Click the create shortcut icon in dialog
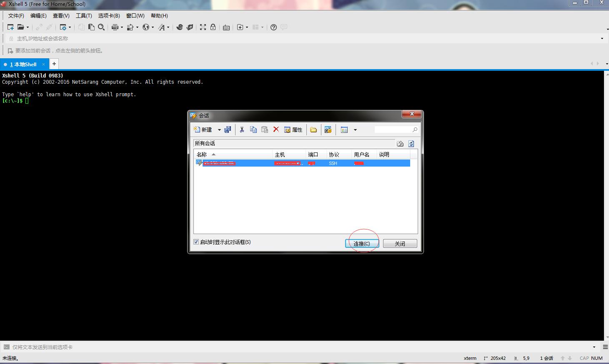 coord(328,130)
